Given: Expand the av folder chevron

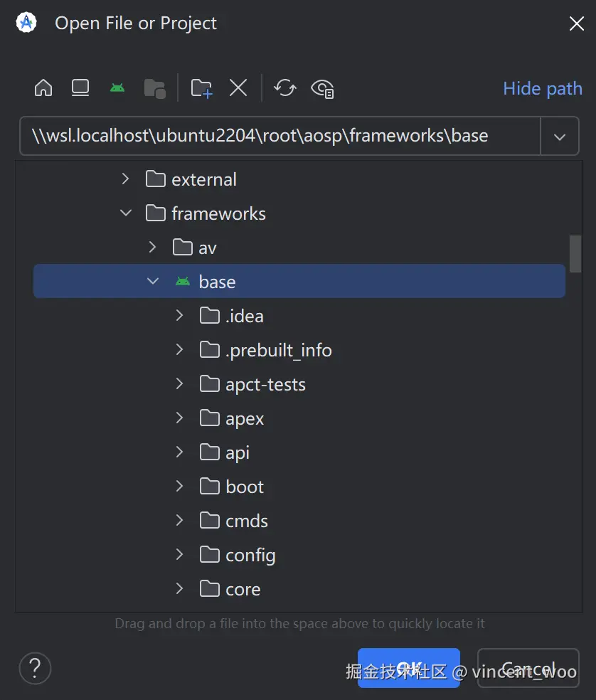Looking at the screenshot, I should click(x=152, y=248).
